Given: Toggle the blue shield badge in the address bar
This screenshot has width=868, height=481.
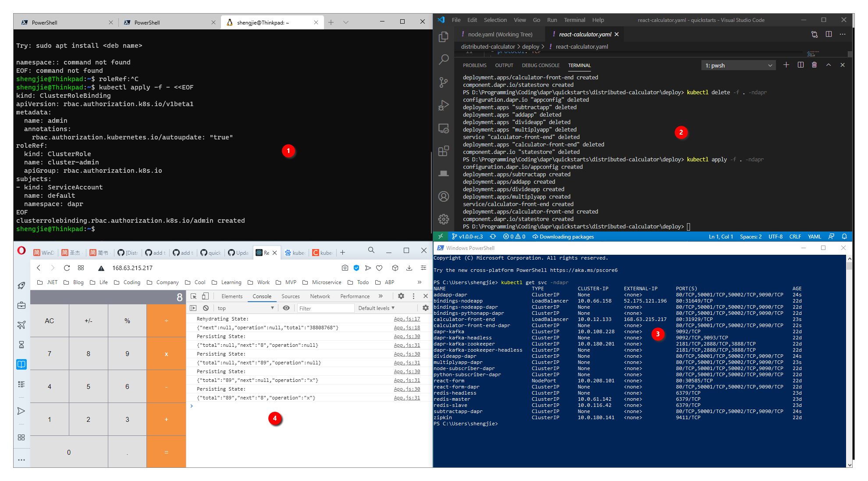Looking at the screenshot, I should tap(356, 268).
